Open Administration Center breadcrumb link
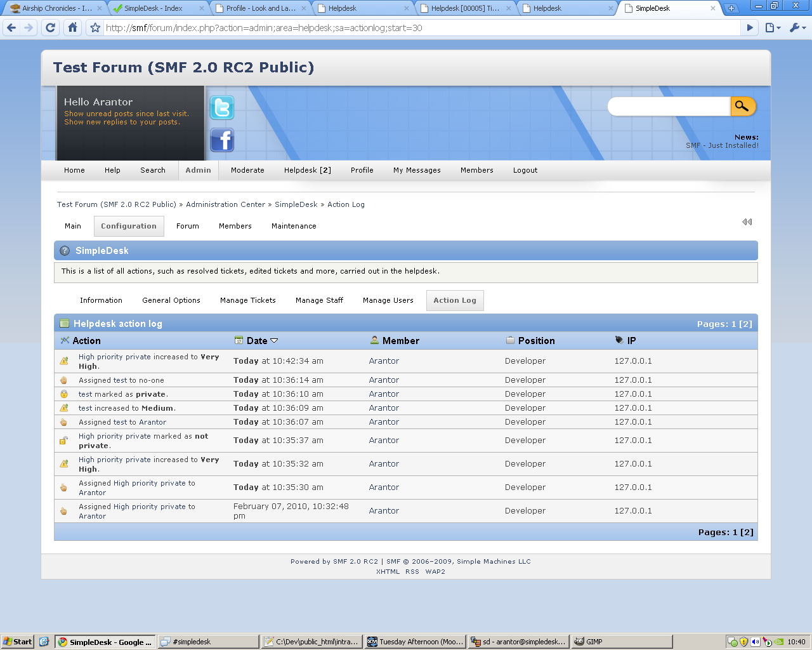The image size is (812, 650). pos(225,204)
